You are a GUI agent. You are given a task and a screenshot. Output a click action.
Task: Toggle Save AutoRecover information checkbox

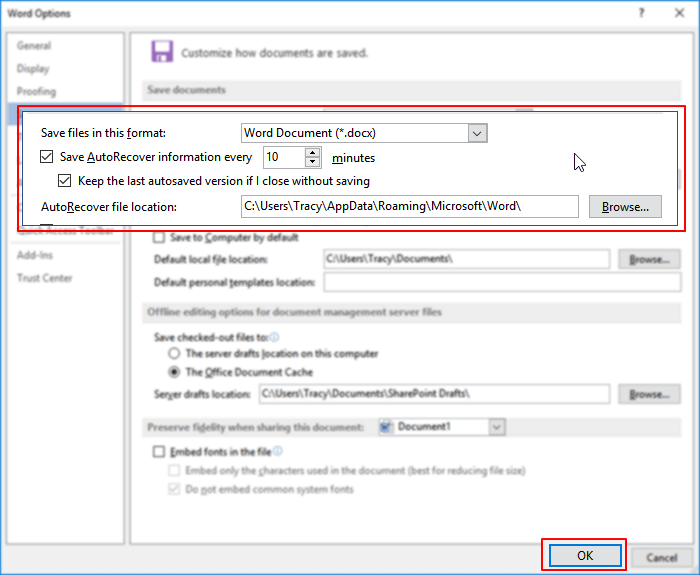pos(46,157)
